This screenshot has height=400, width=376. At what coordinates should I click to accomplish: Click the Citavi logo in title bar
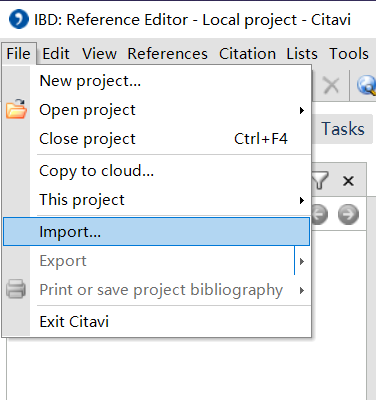[x=18, y=19]
